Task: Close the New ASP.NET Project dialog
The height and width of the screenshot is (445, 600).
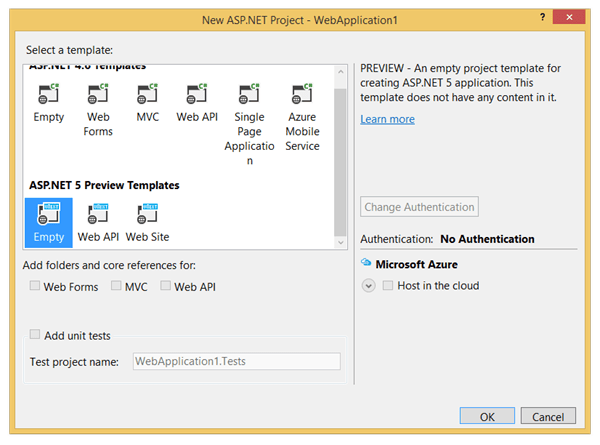Action: tap(569, 17)
